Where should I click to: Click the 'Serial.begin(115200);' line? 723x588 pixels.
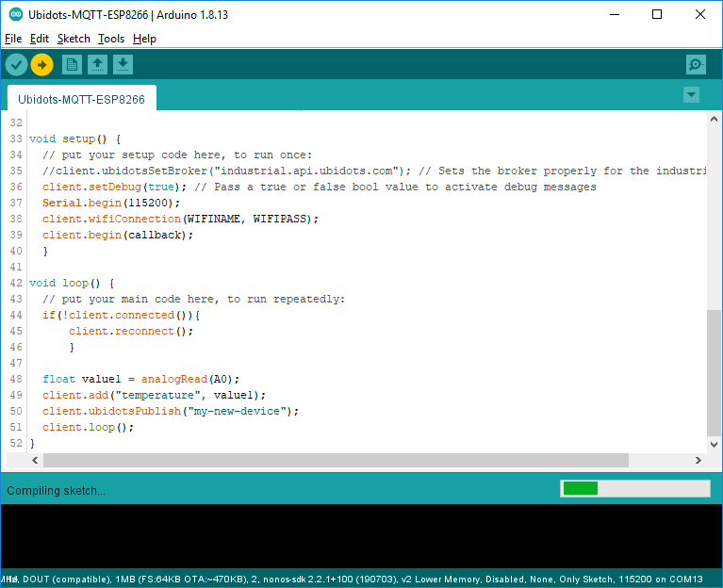(x=111, y=203)
